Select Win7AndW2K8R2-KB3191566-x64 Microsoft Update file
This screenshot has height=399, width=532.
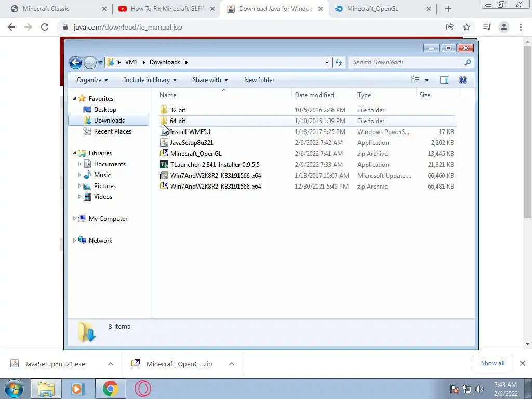(307, 176)
